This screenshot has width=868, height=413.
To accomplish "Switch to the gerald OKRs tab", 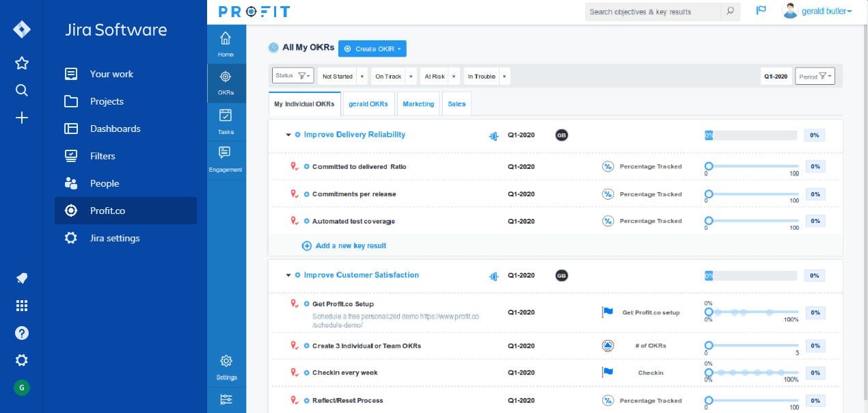I will coord(368,104).
